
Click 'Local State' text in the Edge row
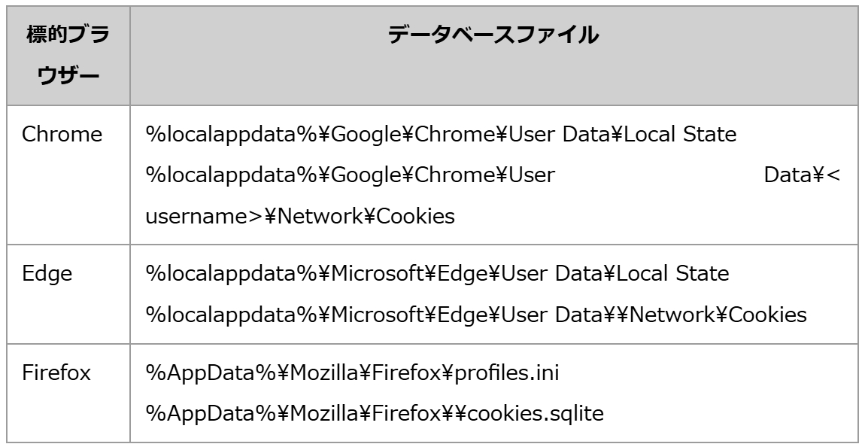point(672,273)
